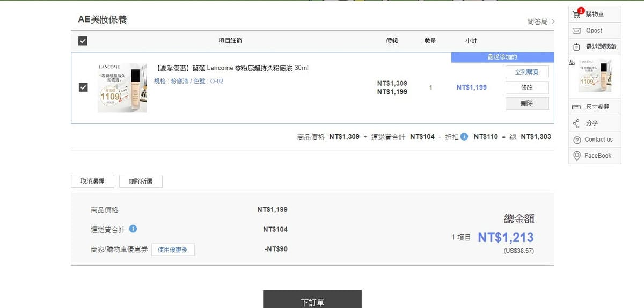Click the 取消選擇 deselect button
This screenshot has height=308, width=644.
point(92,181)
